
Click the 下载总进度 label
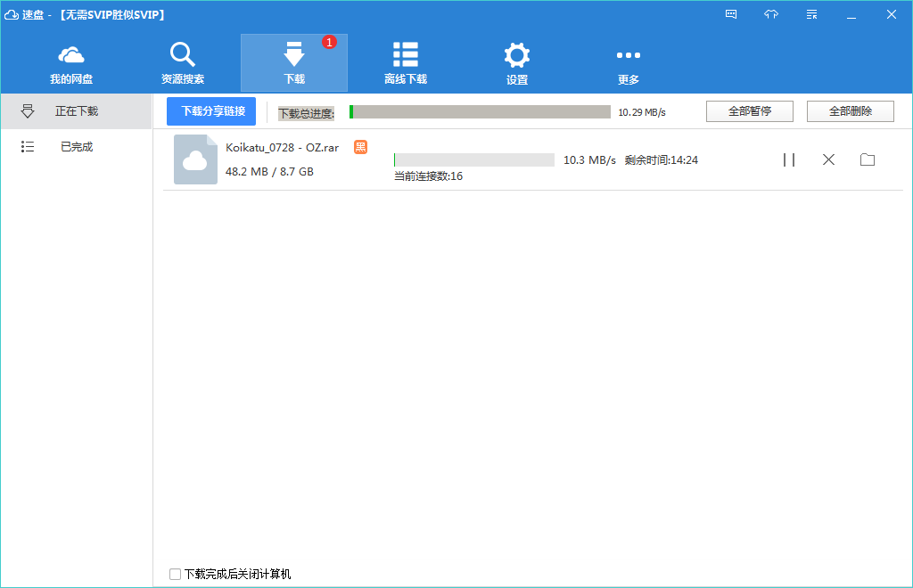click(307, 113)
